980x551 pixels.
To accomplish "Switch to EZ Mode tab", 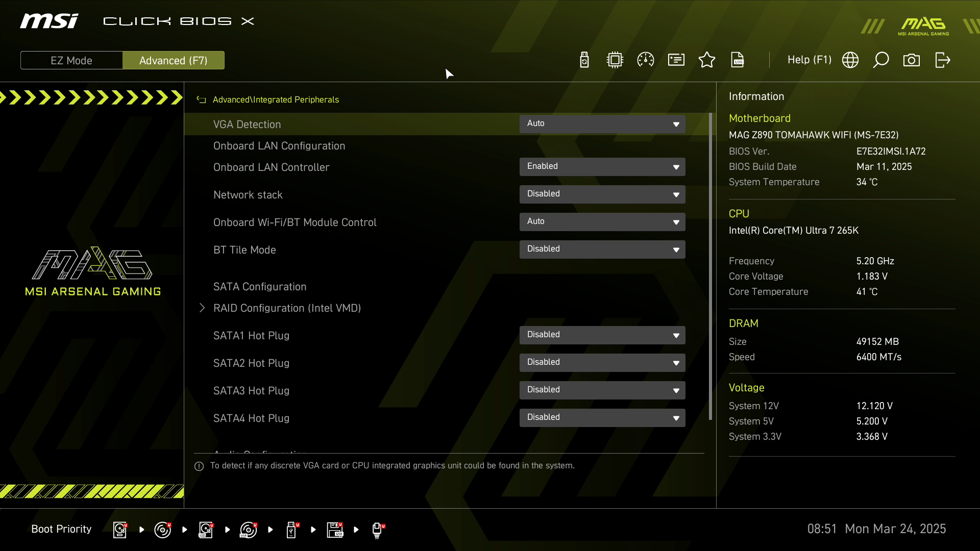I will pyautogui.click(x=71, y=60).
